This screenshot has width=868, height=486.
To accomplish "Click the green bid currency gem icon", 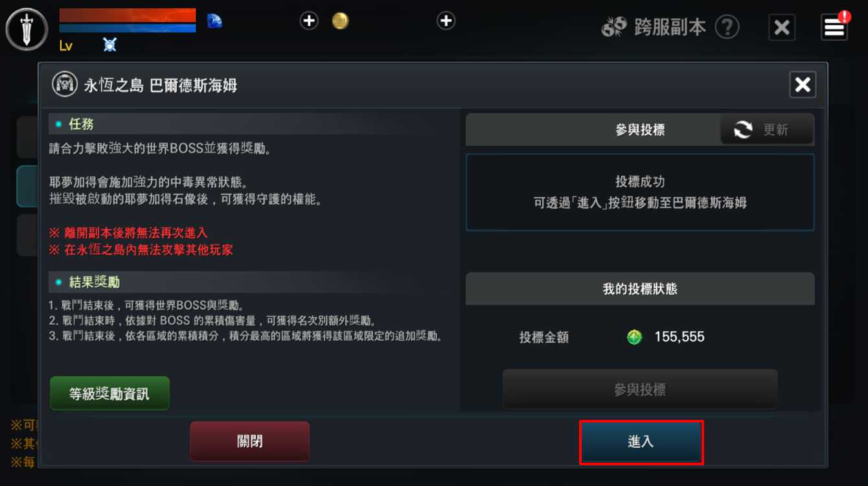I will pos(635,337).
